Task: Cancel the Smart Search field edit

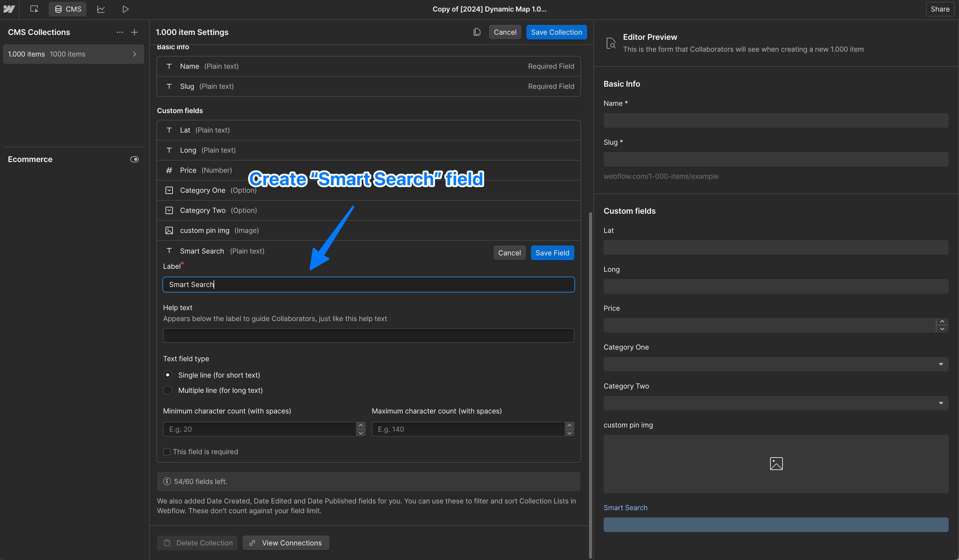Action: (509, 253)
